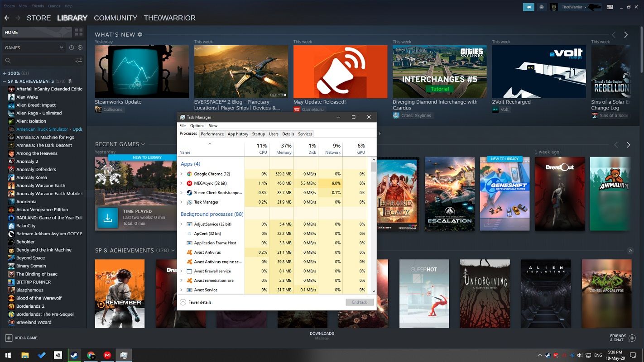644x362 pixels.
Task: Open MEGAsync from the taskbar
Action: point(107,356)
